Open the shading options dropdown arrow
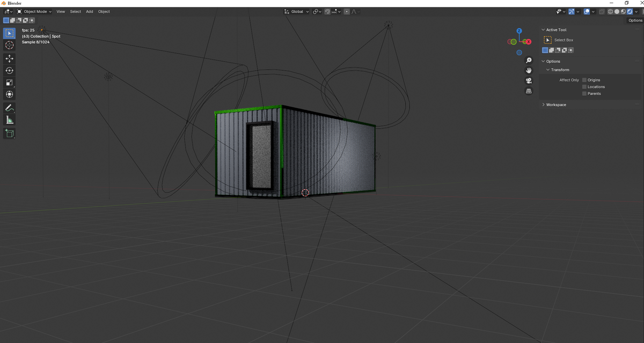 pos(636,11)
